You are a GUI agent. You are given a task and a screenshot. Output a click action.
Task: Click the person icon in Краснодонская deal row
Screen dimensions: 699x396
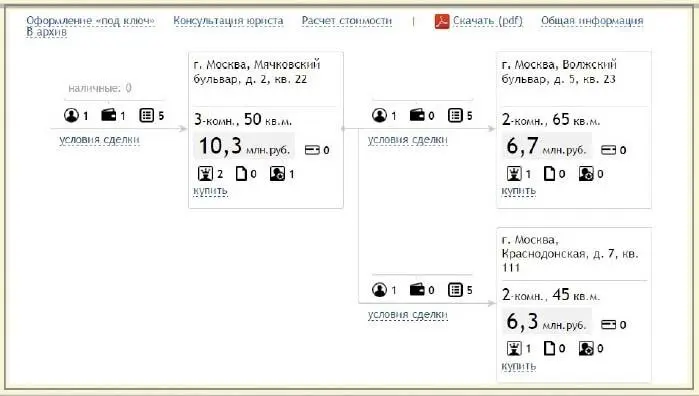[x=379, y=290]
